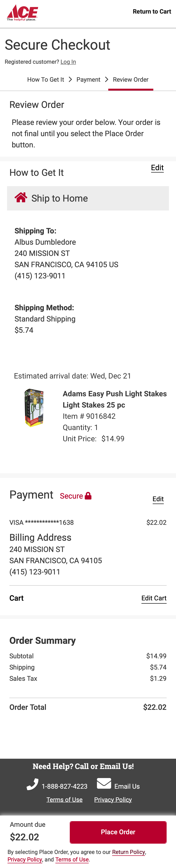The height and width of the screenshot is (868, 176).
Task: Click the phone handset icon
Action: (32, 784)
